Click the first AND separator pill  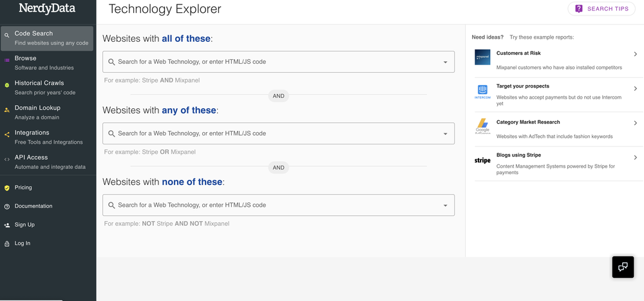278,96
